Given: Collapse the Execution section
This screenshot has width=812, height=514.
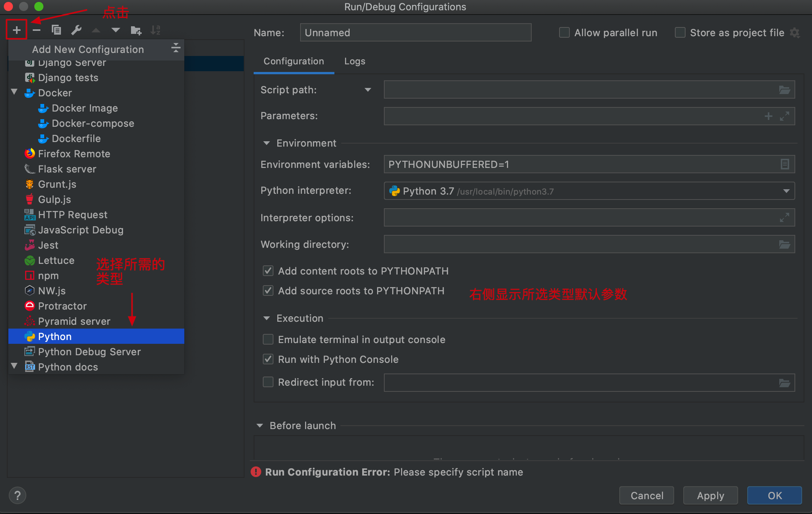Looking at the screenshot, I should pos(267,318).
